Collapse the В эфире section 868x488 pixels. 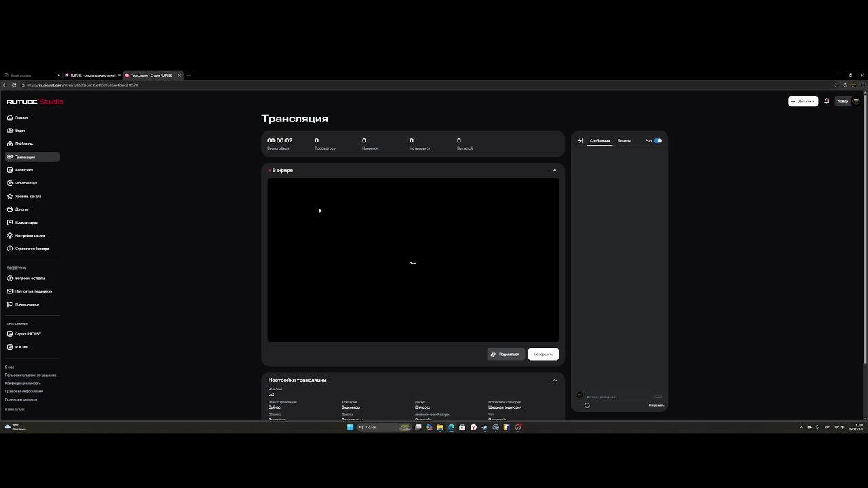pyautogui.click(x=555, y=170)
